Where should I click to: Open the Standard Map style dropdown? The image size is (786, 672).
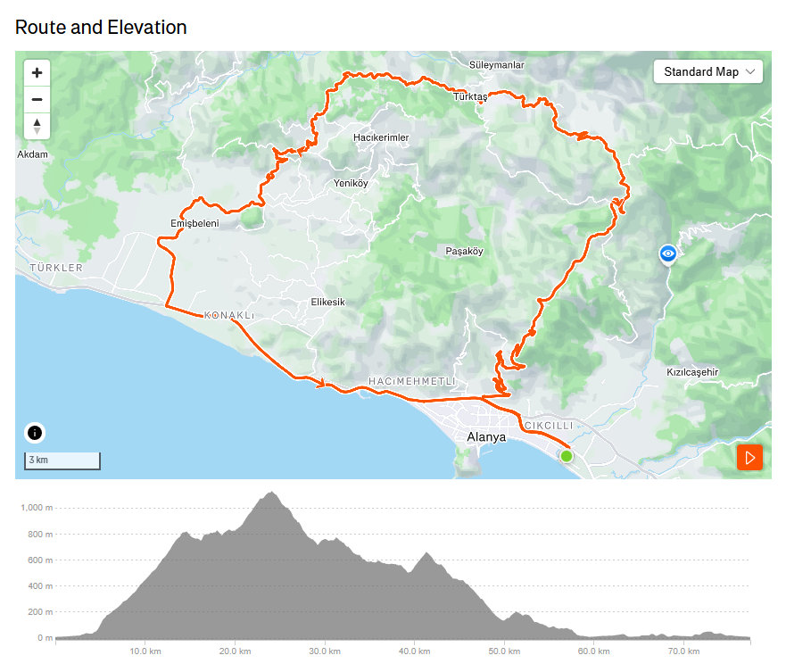tap(709, 71)
